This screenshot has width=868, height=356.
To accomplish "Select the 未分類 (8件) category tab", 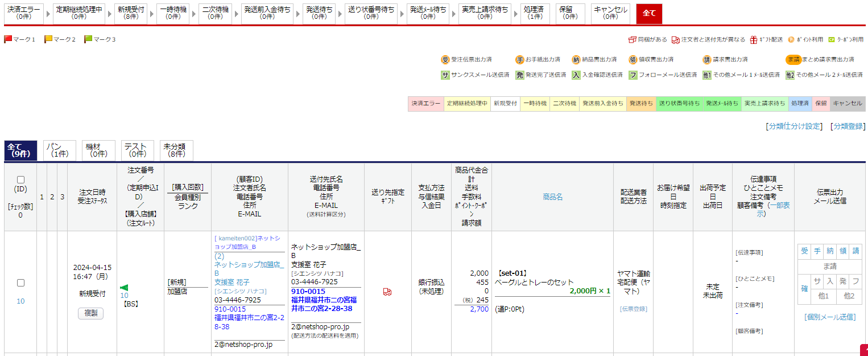I will pyautogui.click(x=176, y=150).
